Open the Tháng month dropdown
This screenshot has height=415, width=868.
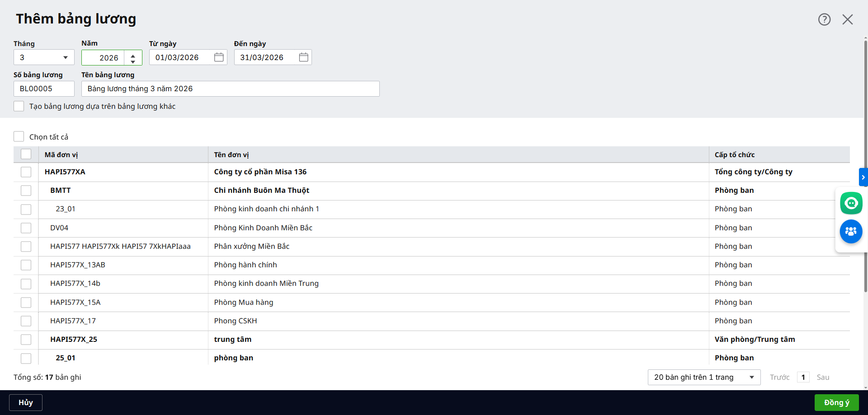pos(44,57)
